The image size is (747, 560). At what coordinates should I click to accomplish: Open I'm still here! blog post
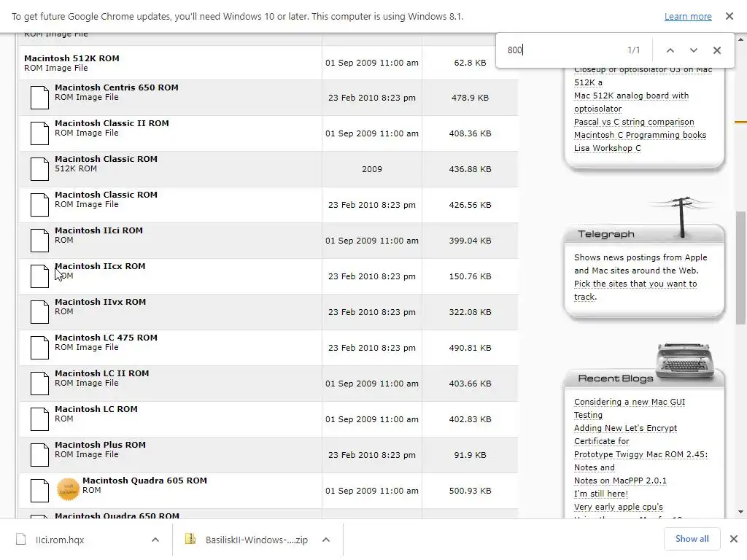click(x=601, y=494)
